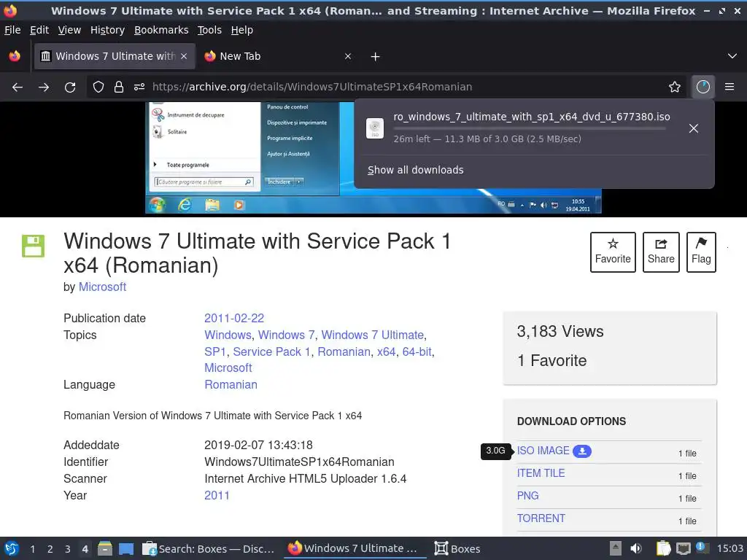Open the Microsoft creator link
Viewport: 747px width, 560px height.
[102, 287]
